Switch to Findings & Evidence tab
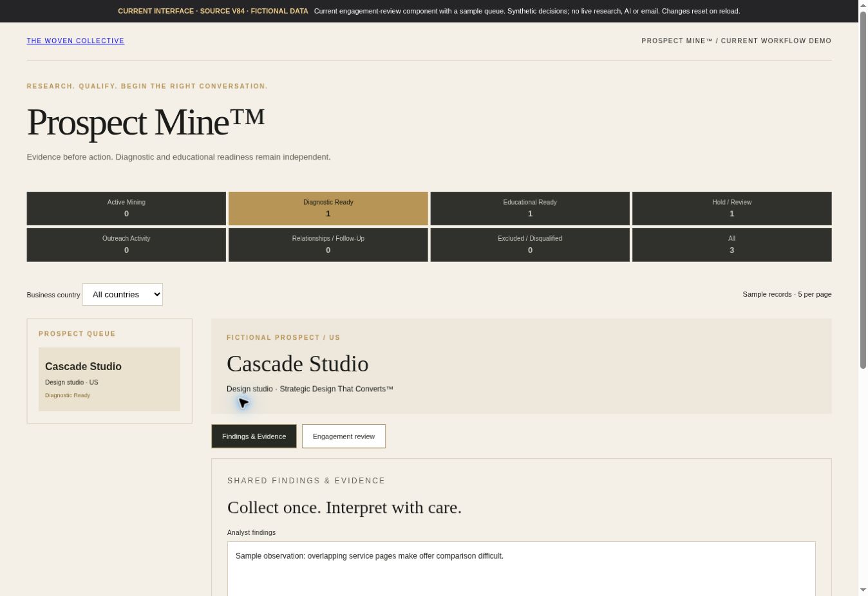The height and width of the screenshot is (596, 868). click(254, 436)
